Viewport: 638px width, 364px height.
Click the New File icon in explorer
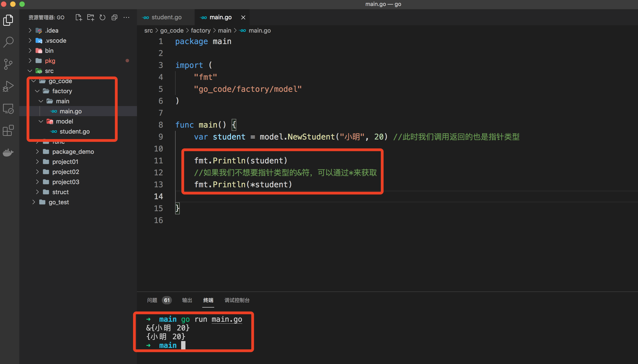[x=79, y=17]
